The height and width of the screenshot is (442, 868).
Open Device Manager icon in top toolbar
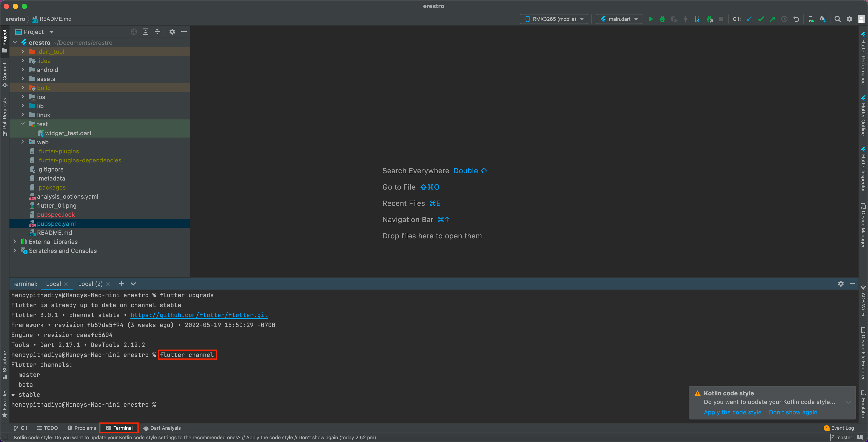point(811,19)
